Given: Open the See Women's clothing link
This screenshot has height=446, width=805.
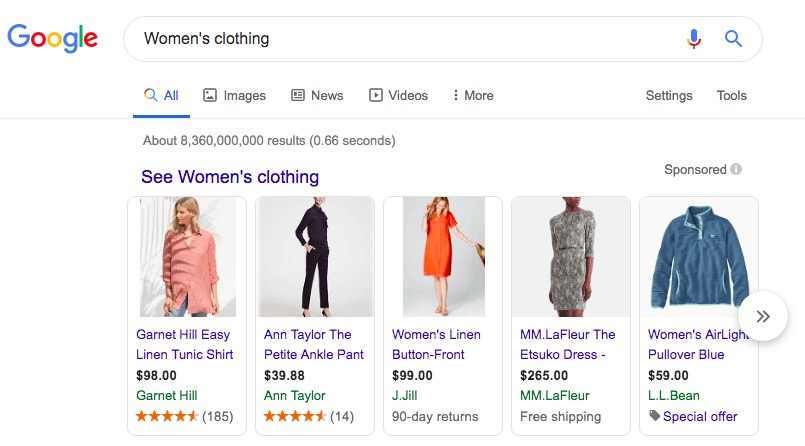Looking at the screenshot, I should [x=230, y=177].
